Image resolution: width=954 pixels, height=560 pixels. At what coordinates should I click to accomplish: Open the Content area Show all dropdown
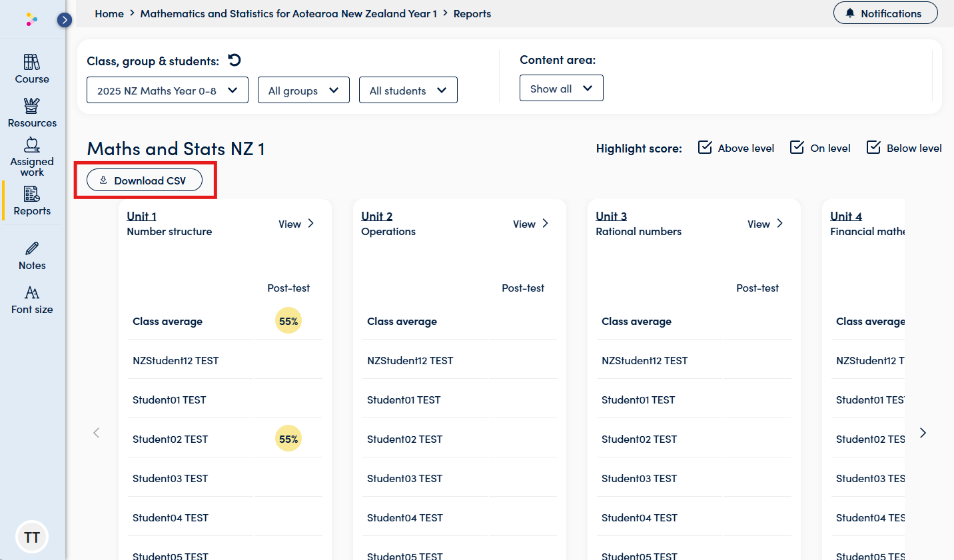(x=562, y=88)
